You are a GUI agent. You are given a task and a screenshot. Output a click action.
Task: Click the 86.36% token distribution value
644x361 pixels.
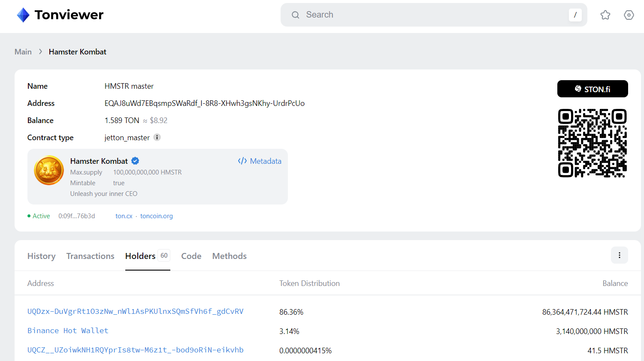click(291, 312)
